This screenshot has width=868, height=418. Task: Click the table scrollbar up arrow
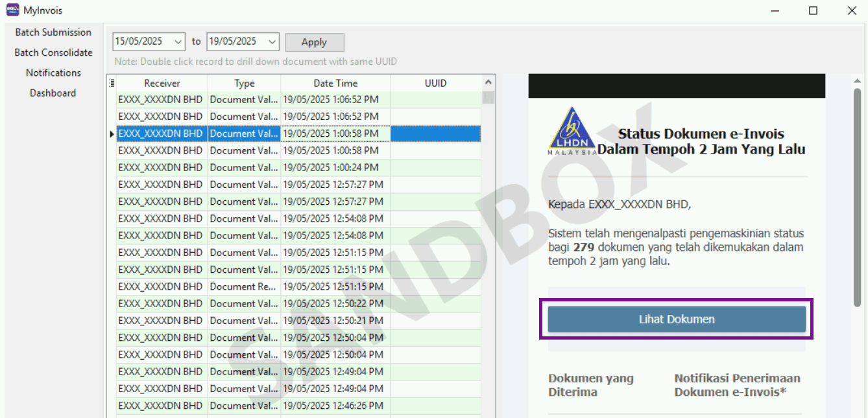point(488,83)
